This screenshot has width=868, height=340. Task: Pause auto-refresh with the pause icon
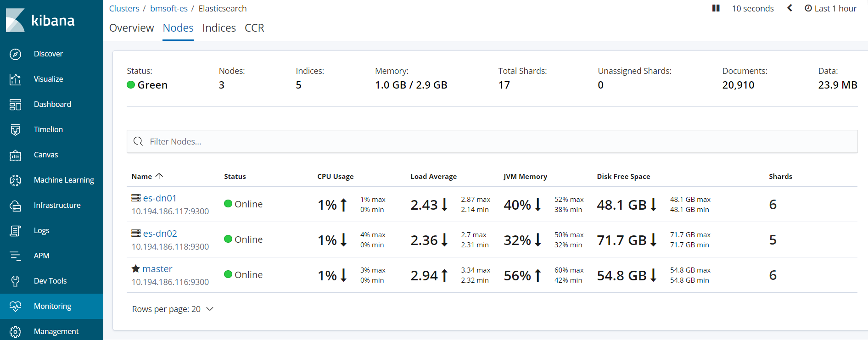click(716, 8)
